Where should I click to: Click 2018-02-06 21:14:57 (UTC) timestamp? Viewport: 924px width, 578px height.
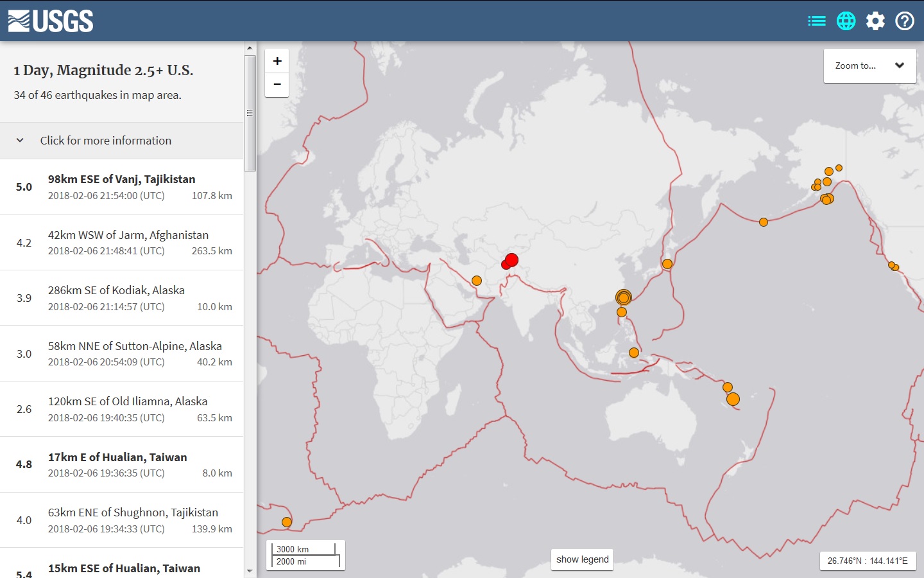tap(107, 307)
